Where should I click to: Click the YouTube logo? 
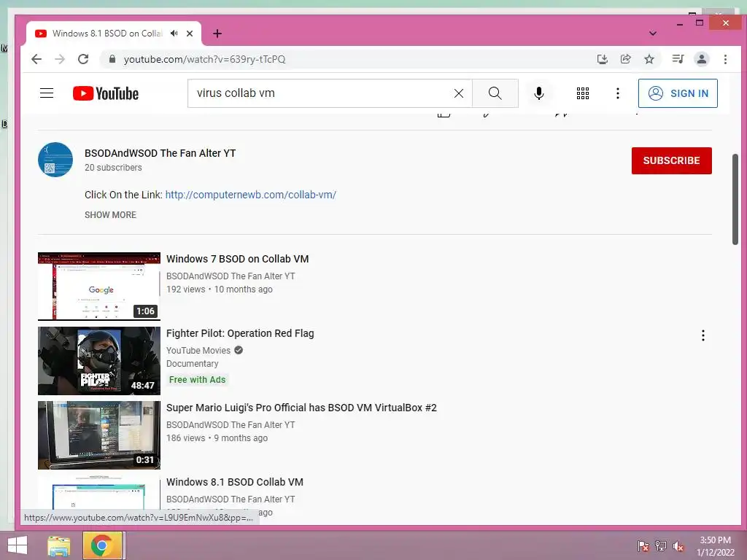click(106, 93)
